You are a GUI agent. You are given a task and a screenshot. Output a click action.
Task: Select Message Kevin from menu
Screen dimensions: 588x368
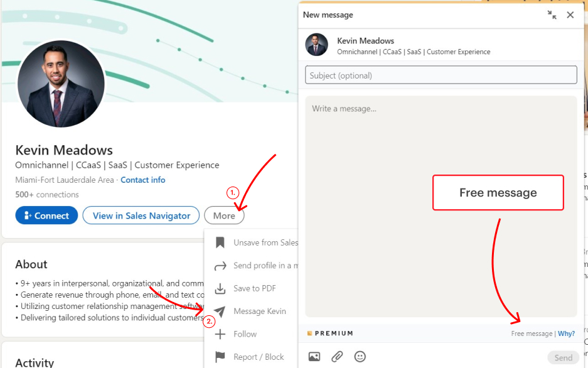[259, 311]
